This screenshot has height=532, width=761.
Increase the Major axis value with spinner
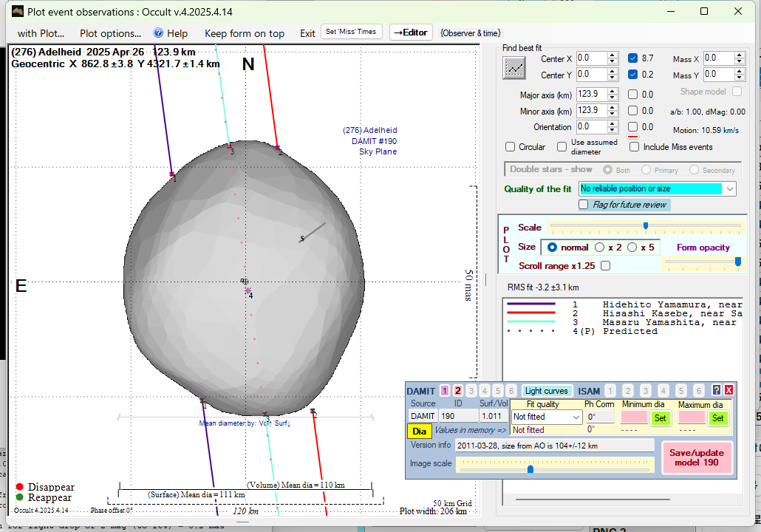[x=612, y=91]
